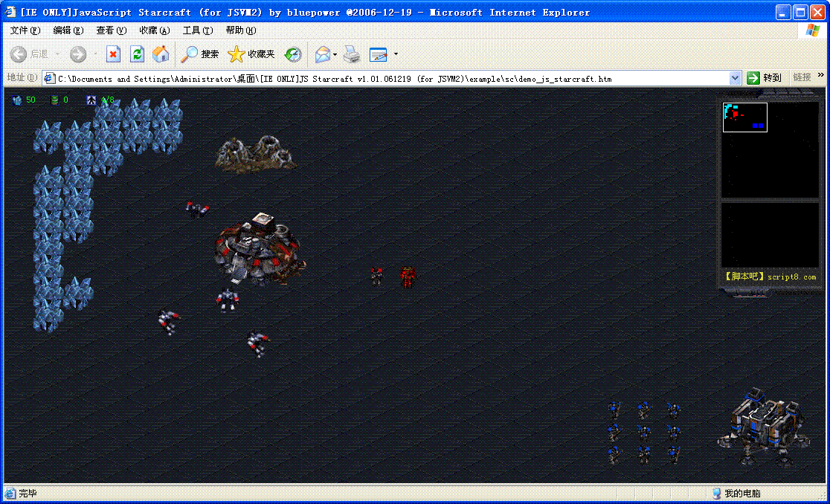Image resolution: width=830 pixels, height=504 pixels.
Task: Click the supply count icon
Action: point(91,100)
